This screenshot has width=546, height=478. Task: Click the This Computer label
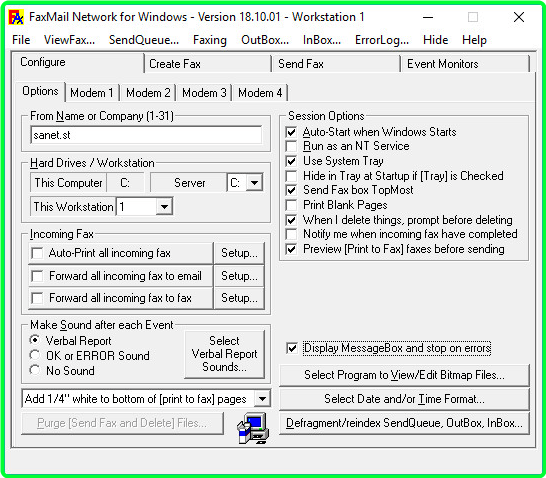[68, 183]
